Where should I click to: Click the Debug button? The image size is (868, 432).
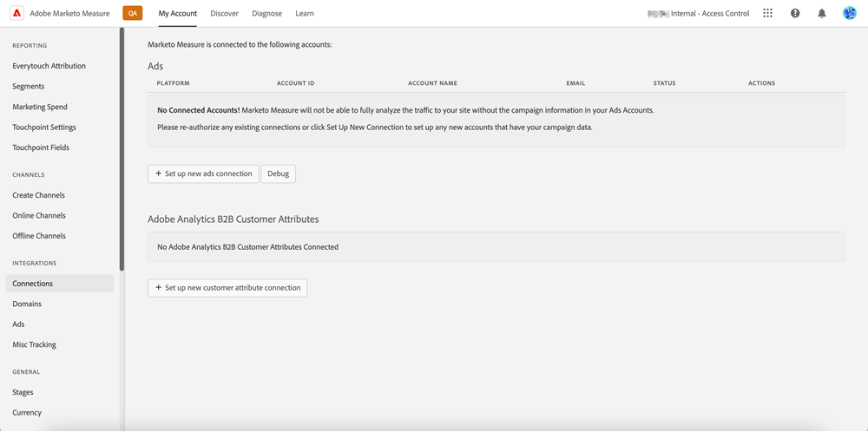point(279,173)
